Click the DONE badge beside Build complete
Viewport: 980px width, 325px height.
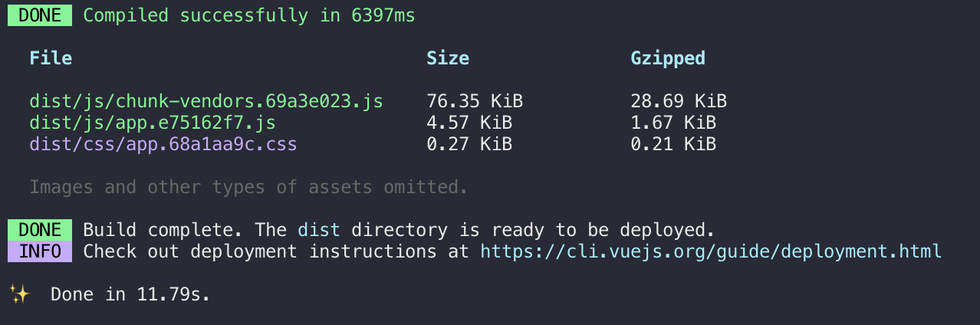coord(40,230)
